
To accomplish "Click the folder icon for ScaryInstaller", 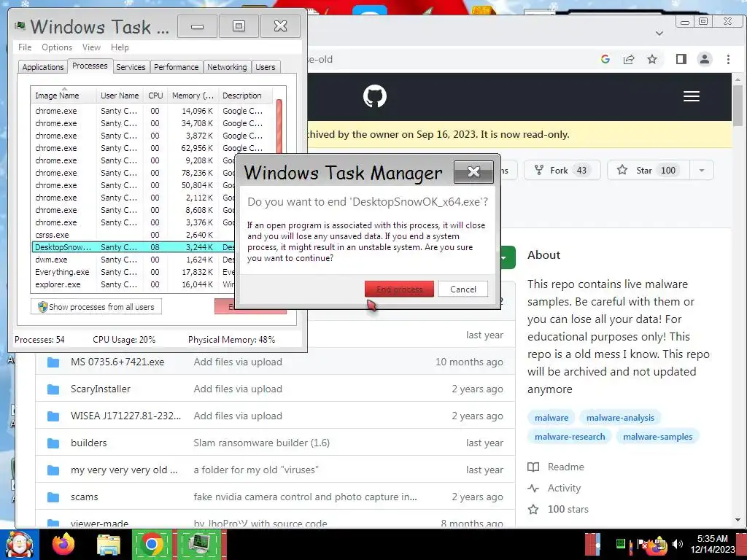I will [x=53, y=389].
